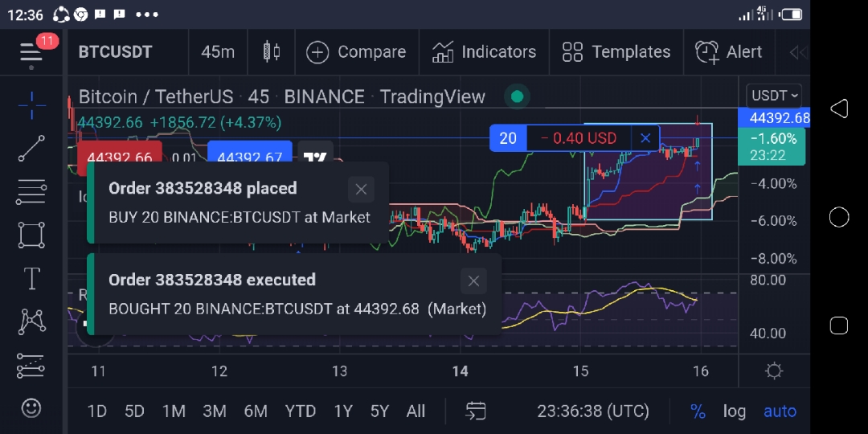Select the trend line drawing tool

(31, 149)
